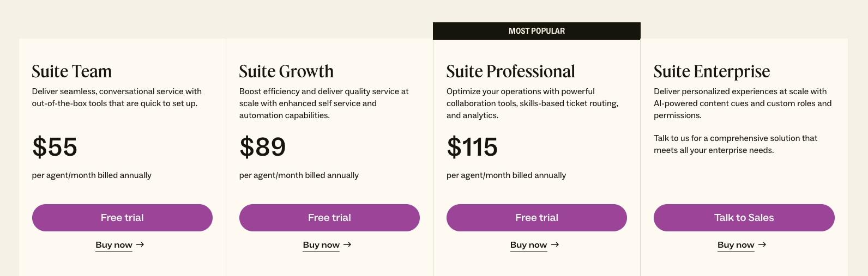
Task: Follow the Buy now link for Suite Growth
Action: point(321,245)
